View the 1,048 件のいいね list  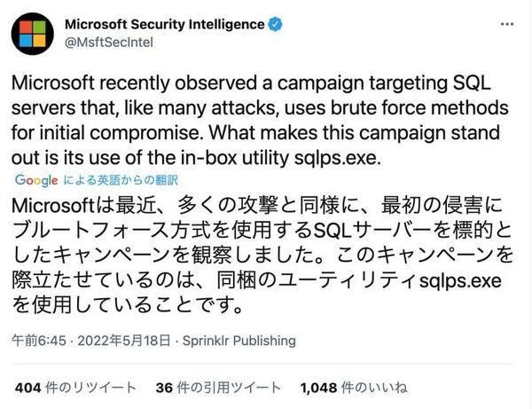click(x=354, y=388)
